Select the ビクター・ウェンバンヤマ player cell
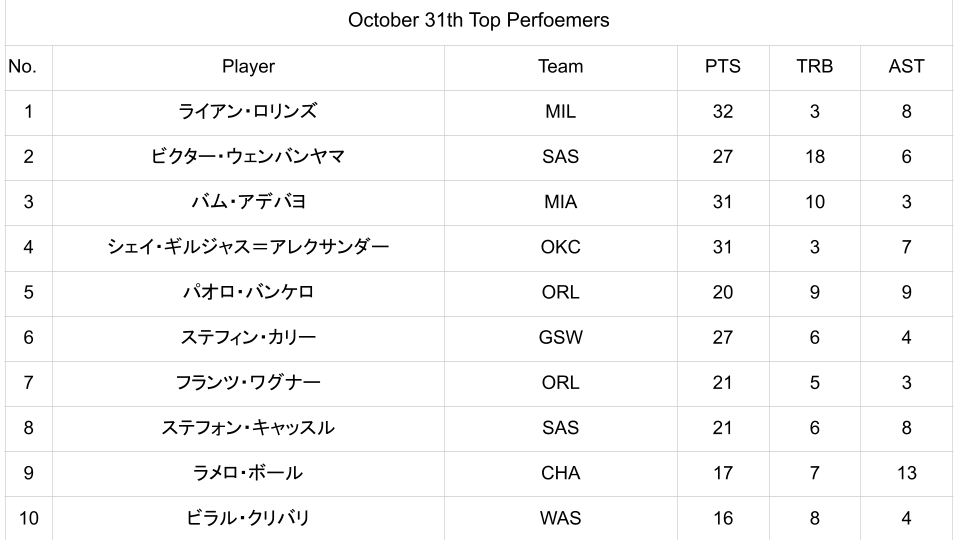The width and height of the screenshot is (960, 540). click(x=248, y=157)
